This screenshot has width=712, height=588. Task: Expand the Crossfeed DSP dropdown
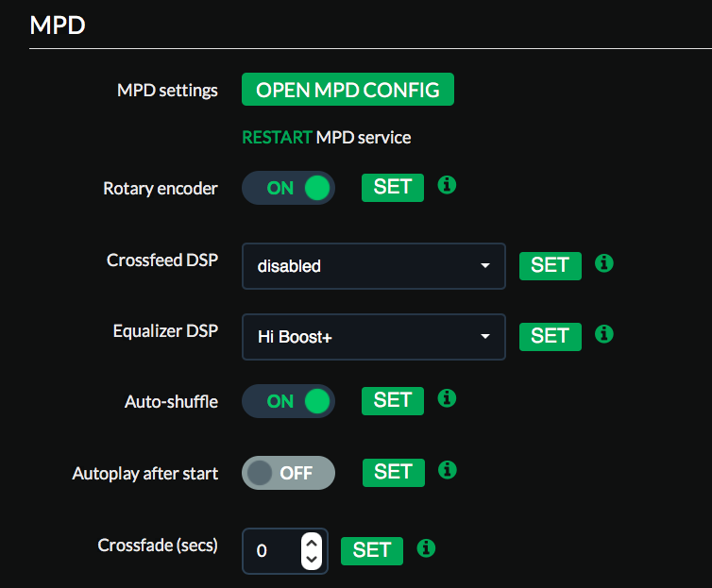[x=374, y=266]
